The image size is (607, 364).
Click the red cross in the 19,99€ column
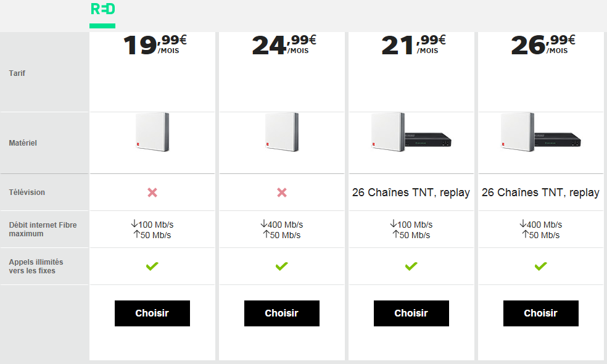pos(152,192)
